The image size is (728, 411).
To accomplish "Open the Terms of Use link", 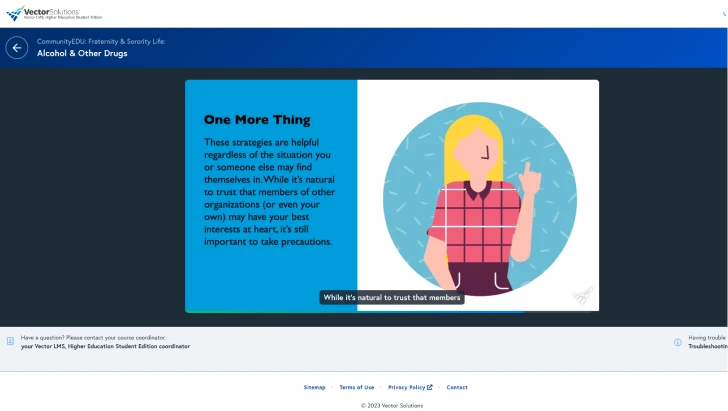I will point(356,387).
